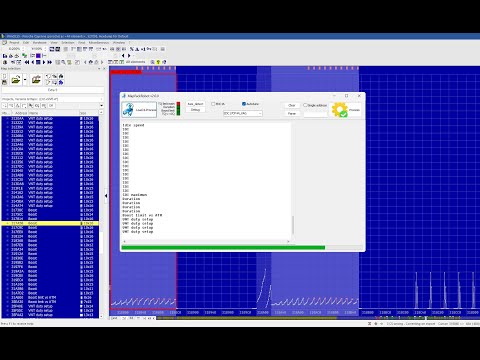This screenshot has width=480, height=360.
Task: Click the hex view horizontal scrollbar at the bottom
Action: [x=247, y=318]
